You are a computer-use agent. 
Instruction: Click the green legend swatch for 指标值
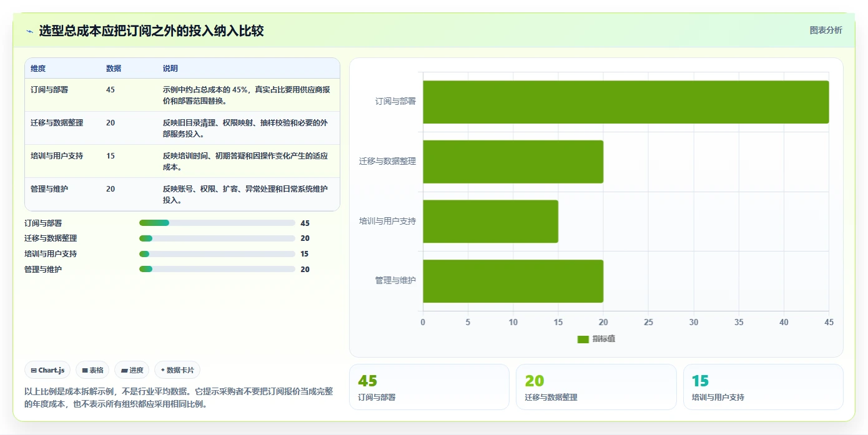(583, 339)
